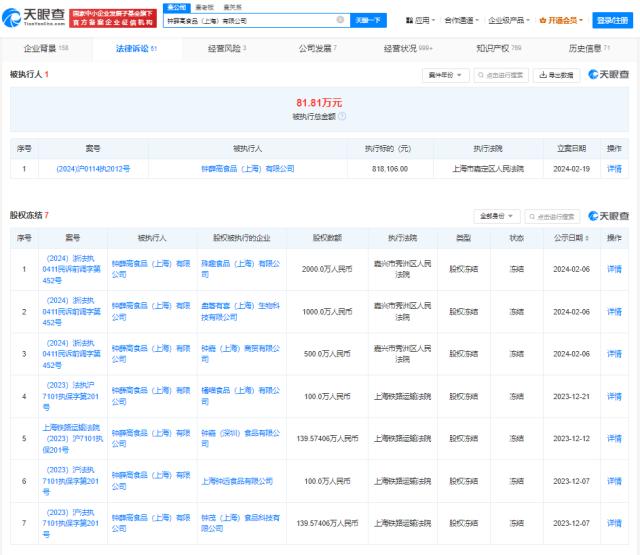This screenshot has height=555, width=640.
Task: Open the 企业级产品 dropdown menu
Action: pos(509,20)
